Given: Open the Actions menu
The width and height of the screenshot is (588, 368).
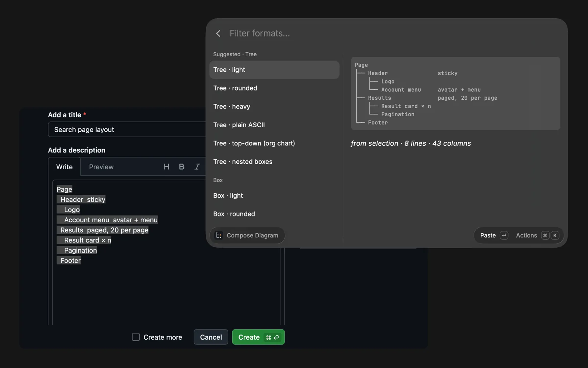Looking at the screenshot, I should [537, 236].
